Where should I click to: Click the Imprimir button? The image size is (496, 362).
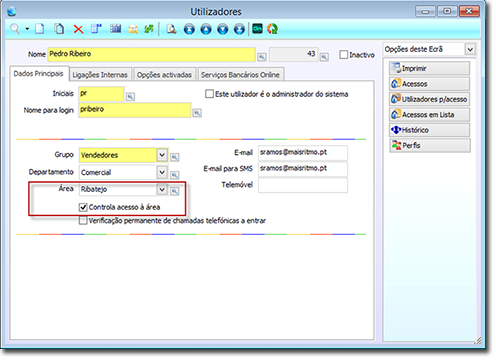(x=429, y=68)
